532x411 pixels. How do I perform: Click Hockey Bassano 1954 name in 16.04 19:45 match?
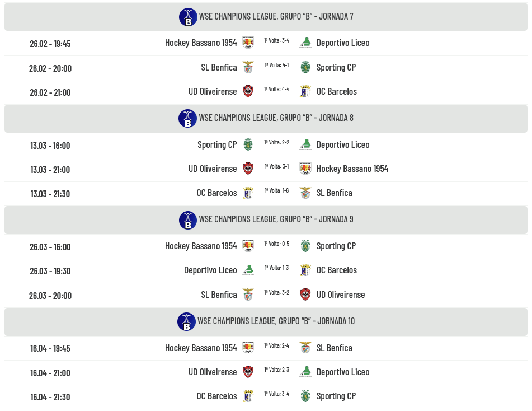pos(201,348)
